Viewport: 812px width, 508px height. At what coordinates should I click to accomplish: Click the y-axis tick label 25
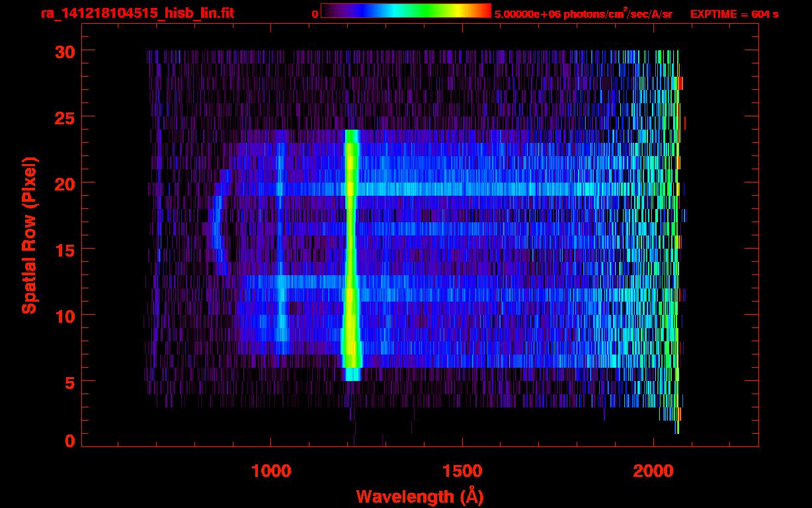pyautogui.click(x=64, y=117)
